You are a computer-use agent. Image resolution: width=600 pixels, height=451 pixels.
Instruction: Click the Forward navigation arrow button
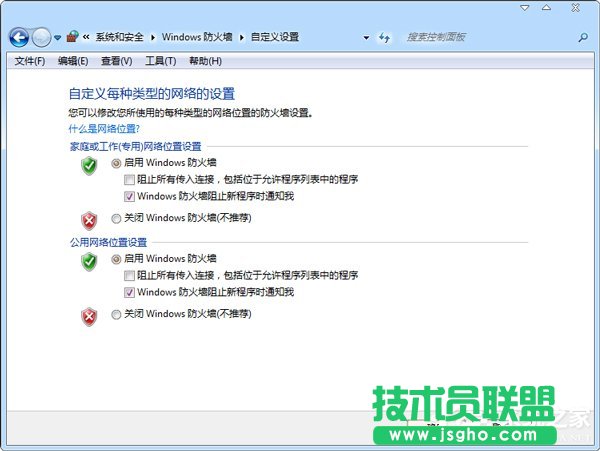(41, 37)
